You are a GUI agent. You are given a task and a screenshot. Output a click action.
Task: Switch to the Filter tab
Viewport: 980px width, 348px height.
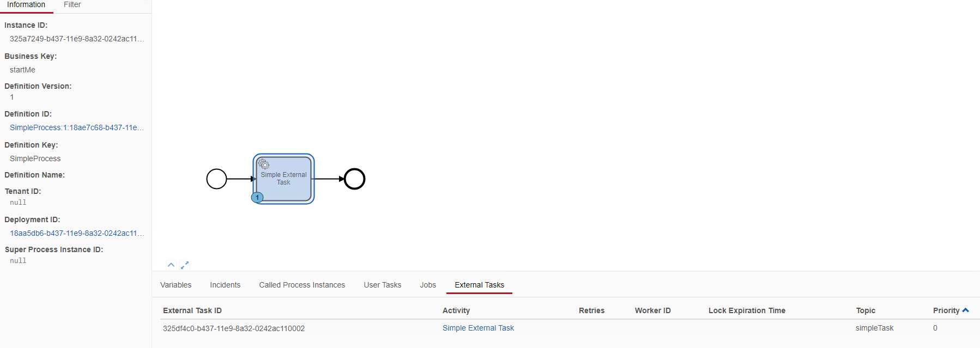click(71, 4)
